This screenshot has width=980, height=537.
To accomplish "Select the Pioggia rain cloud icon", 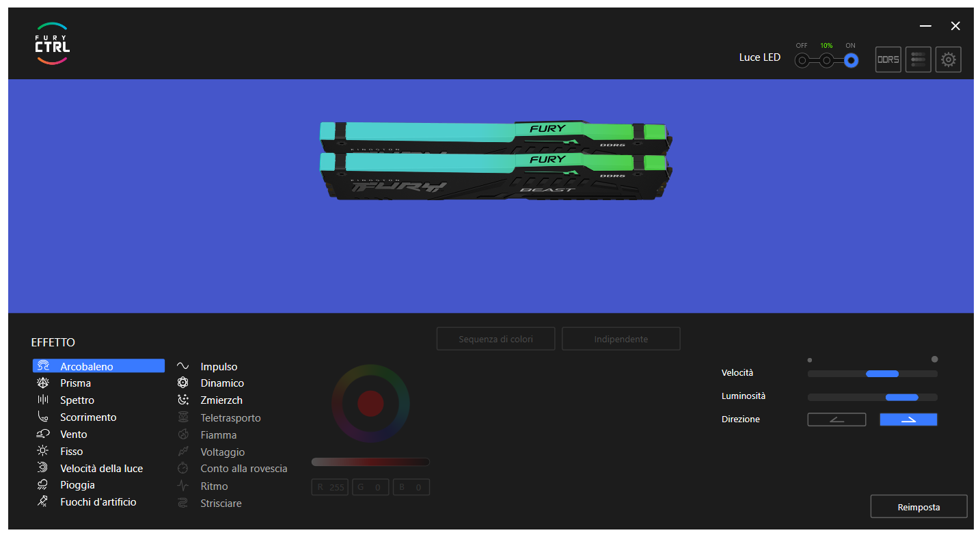I will click(43, 485).
